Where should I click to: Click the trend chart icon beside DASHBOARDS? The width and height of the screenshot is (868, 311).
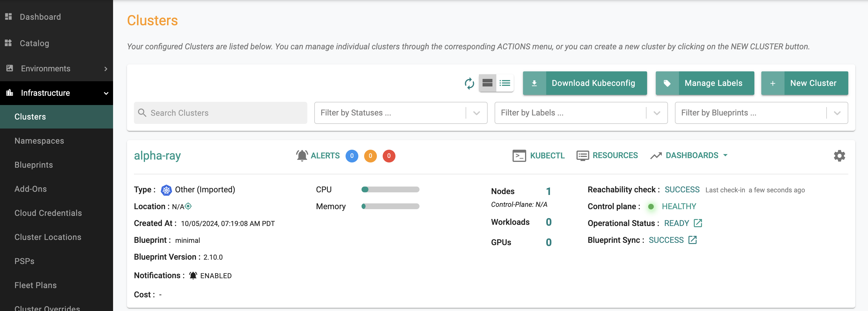click(x=656, y=155)
